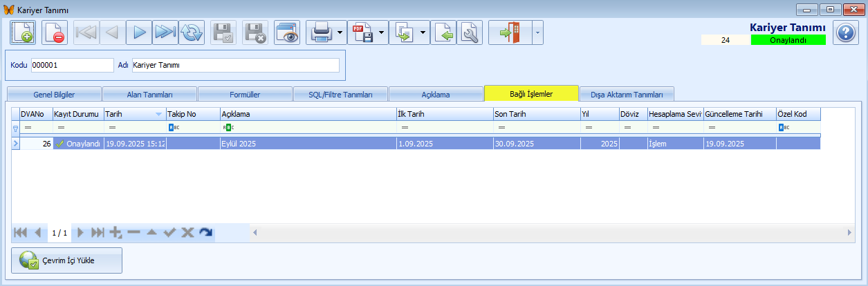
Task: Select the Eylül 2025 grid row
Action: [304, 144]
